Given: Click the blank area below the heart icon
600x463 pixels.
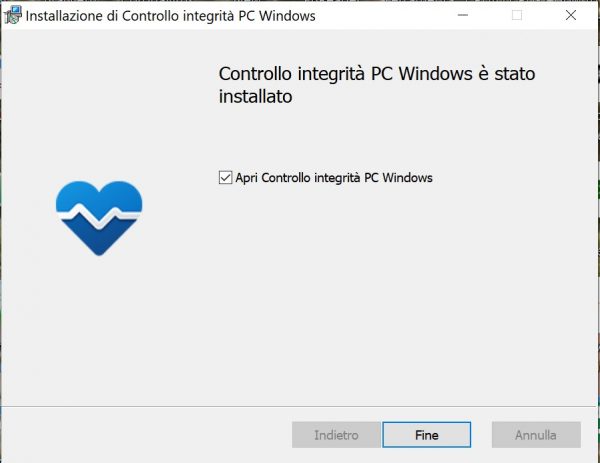Looking at the screenshot, I should [100, 330].
